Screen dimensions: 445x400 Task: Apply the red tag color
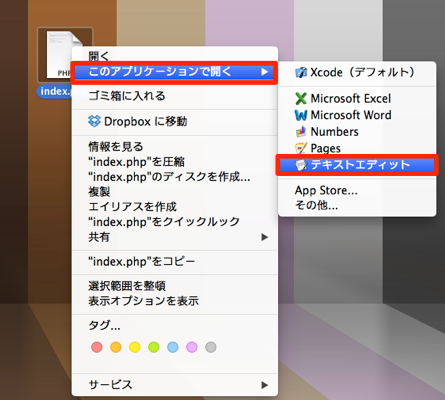(x=97, y=347)
